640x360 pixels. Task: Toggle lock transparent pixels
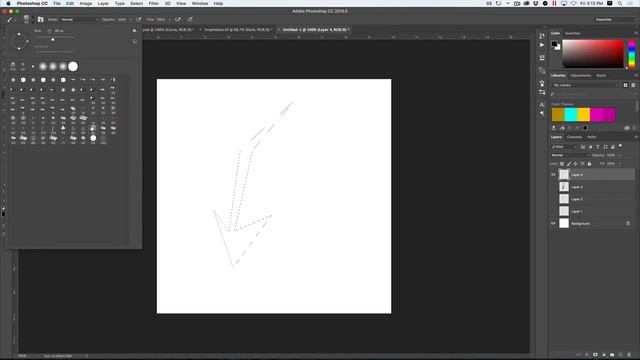click(x=562, y=164)
